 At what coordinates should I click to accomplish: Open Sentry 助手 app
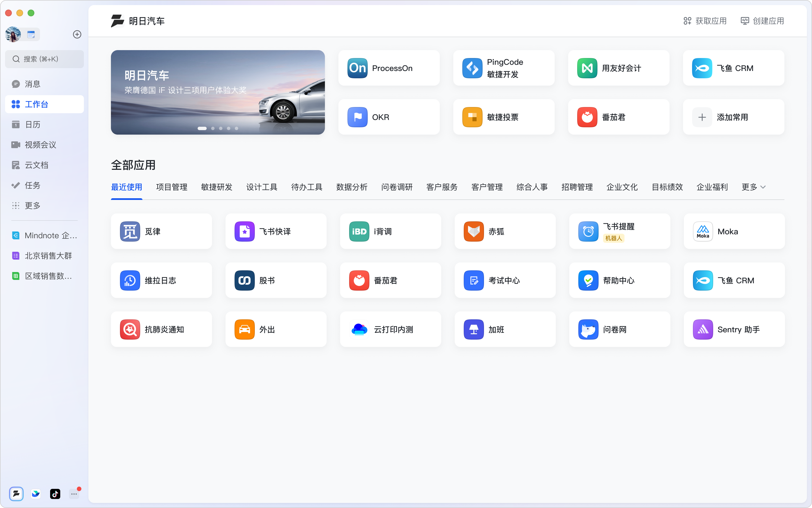734,329
